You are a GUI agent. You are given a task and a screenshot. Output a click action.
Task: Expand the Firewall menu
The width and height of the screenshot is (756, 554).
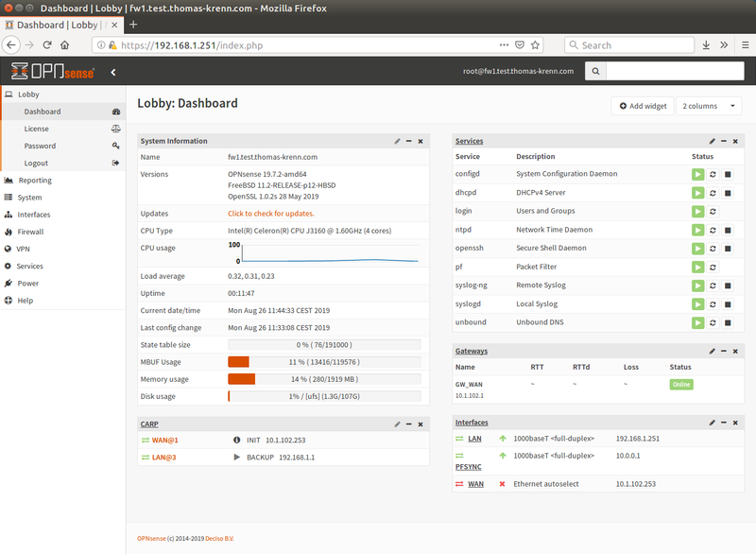62,232
